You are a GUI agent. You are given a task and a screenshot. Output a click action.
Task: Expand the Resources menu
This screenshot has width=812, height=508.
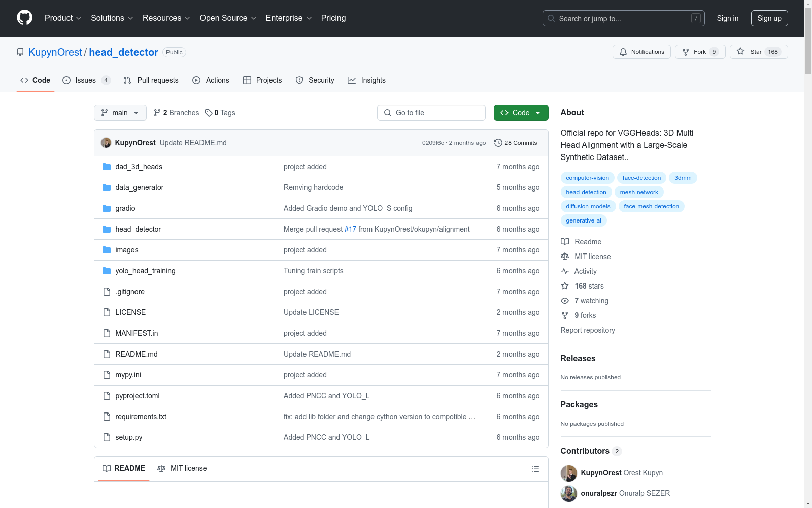[166, 18]
